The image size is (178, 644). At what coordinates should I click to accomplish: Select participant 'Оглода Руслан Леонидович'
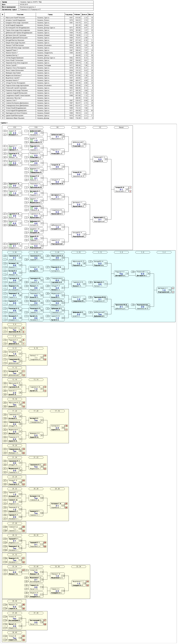(15, 83)
